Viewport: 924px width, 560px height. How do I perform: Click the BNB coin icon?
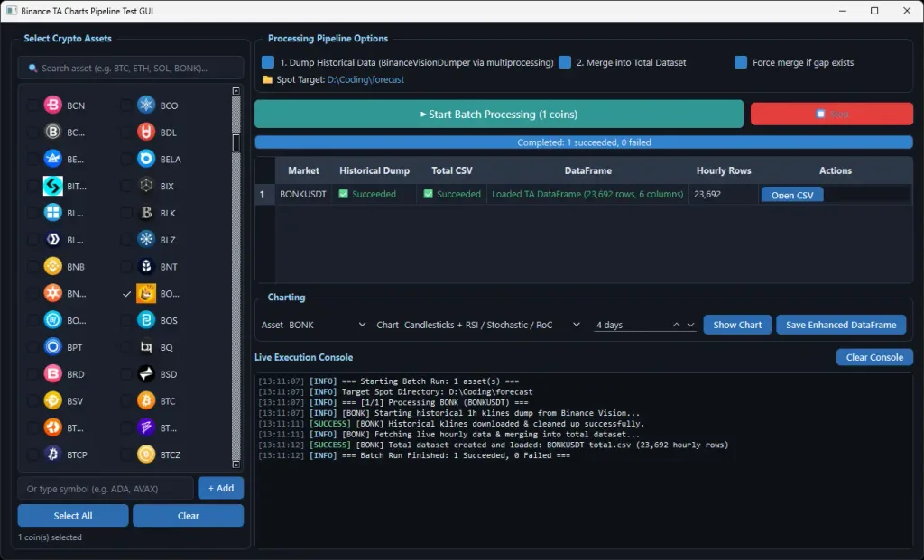52,266
